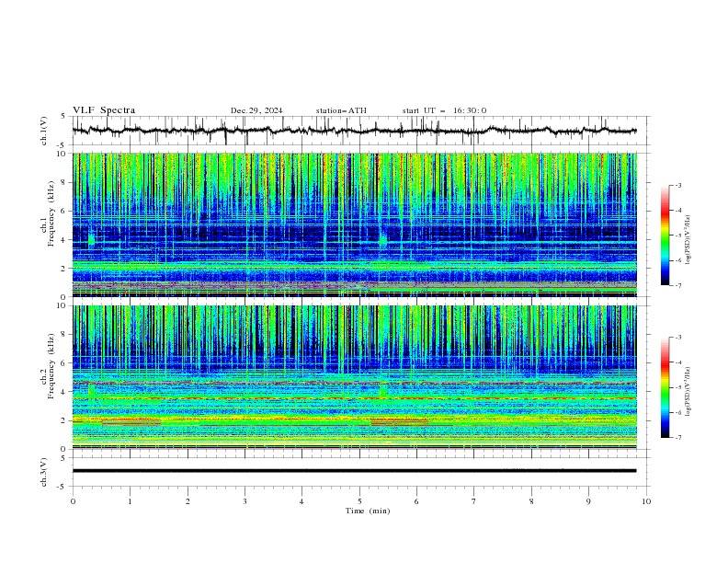Click time axis tick label '0'

73,501
